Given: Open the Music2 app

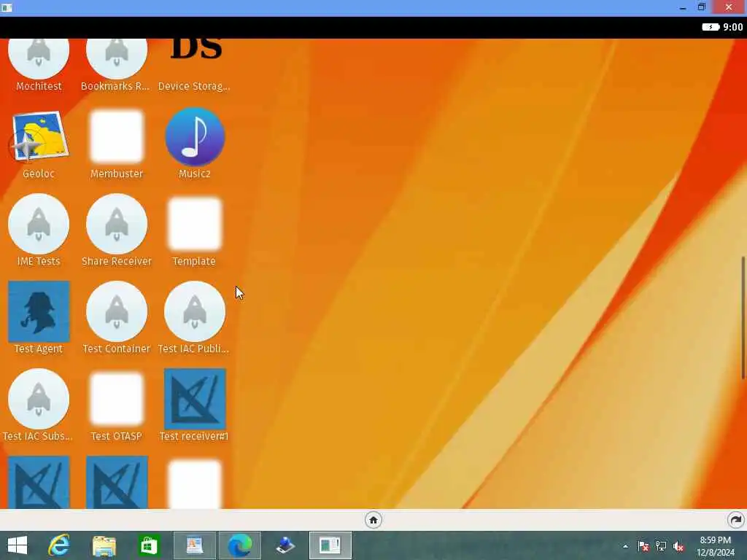Looking at the screenshot, I should (x=195, y=136).
